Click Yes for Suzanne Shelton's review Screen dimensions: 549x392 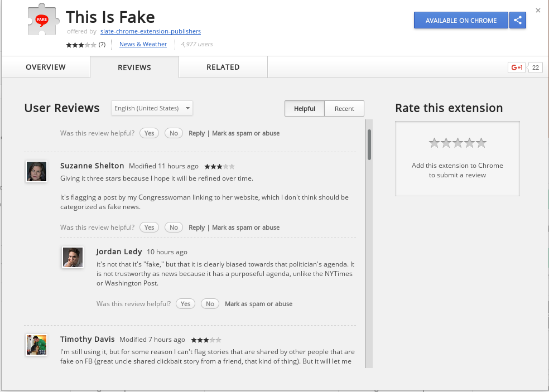click(149, 227)
